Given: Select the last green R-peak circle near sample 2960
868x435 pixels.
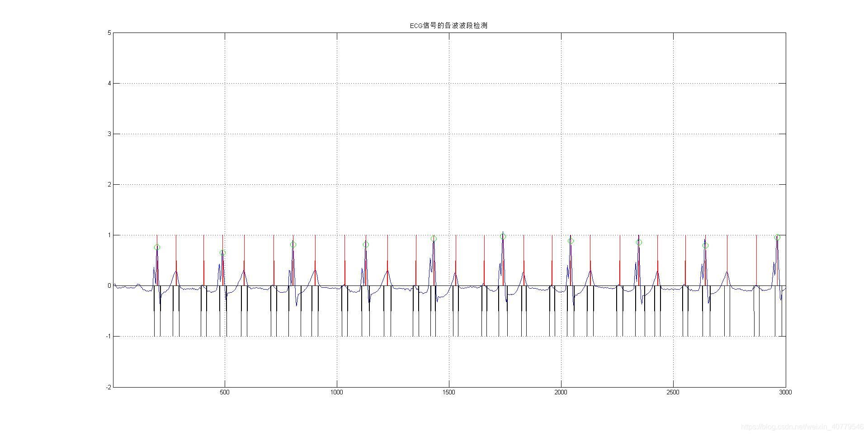Looking at the screenshot, I should point(777,237).
